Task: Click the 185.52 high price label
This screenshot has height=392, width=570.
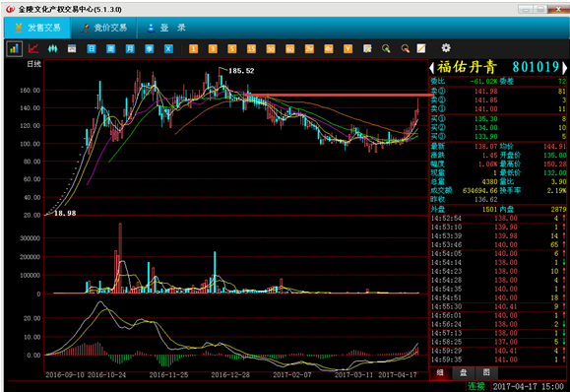Action: (x=241, y=71)
